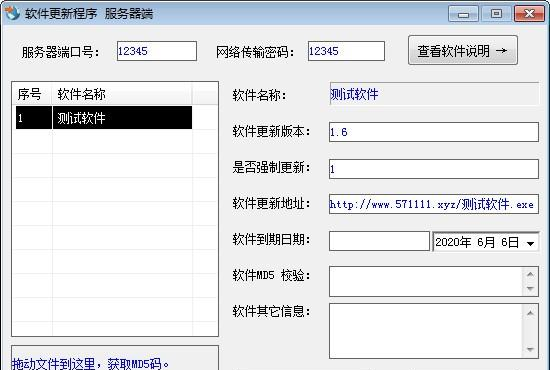Screen dimensions: 550x370
Task: Click the 软件更新地址 URL field
Action: 434,204
